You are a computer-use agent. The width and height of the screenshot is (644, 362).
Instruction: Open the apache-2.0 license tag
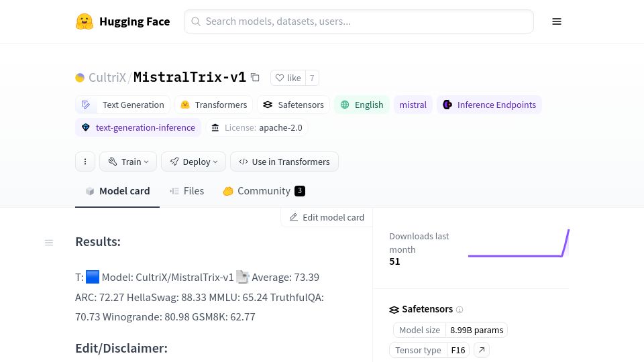click(257, 127)
